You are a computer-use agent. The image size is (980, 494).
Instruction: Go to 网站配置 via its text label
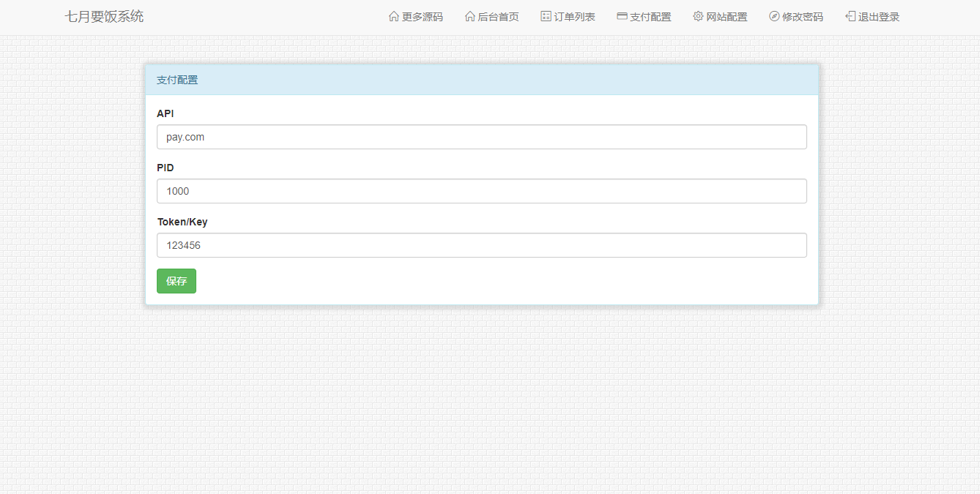tap(727, 17)
